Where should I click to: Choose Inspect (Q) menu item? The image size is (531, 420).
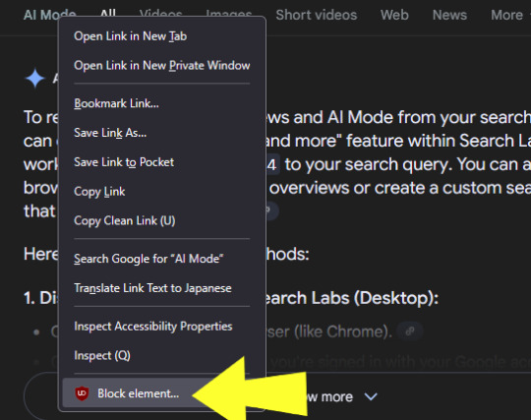point(162,356)
